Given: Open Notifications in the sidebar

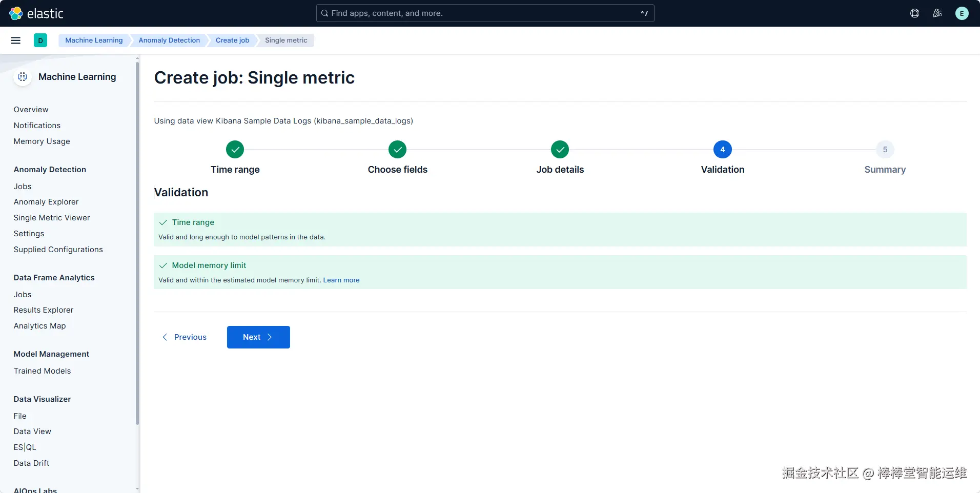Looking at the screenshot, I should pos(37,126).
